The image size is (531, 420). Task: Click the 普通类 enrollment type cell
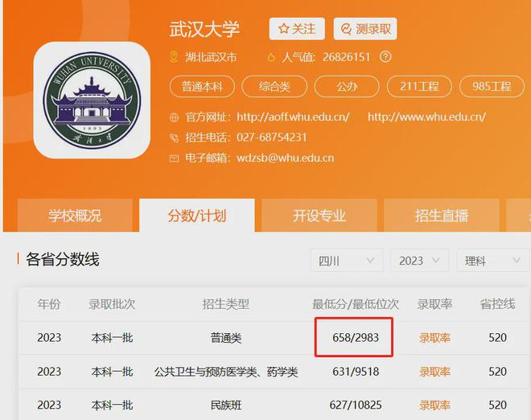coord(226,338)
